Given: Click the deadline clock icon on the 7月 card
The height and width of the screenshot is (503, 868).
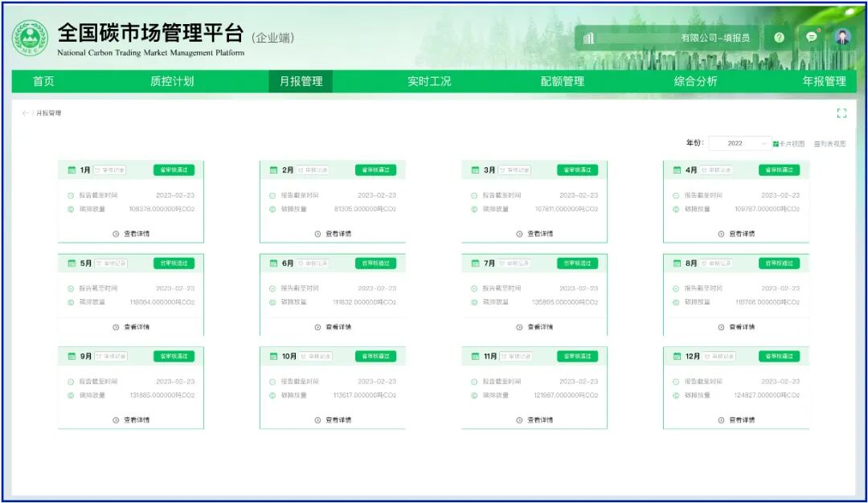Looking at the screenshot, I should (x=474, y=288).
